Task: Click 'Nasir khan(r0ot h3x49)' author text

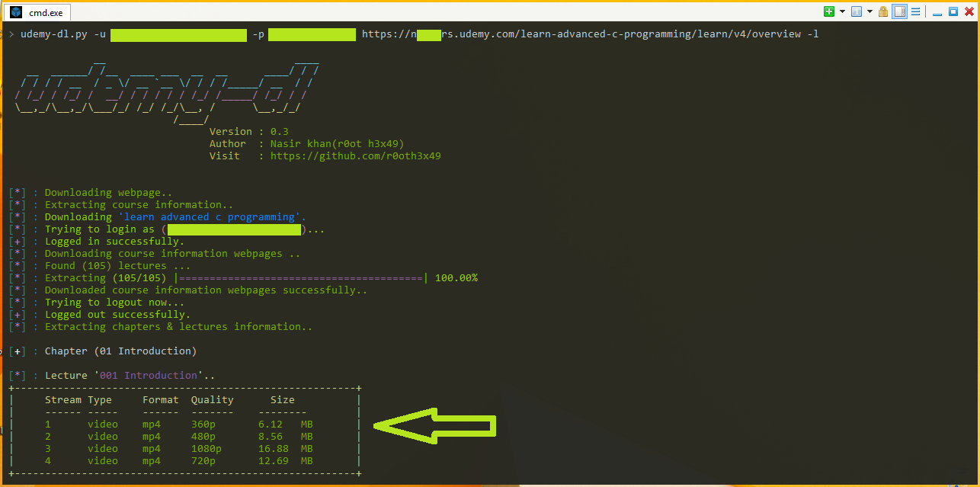Action: coord(338,144)
